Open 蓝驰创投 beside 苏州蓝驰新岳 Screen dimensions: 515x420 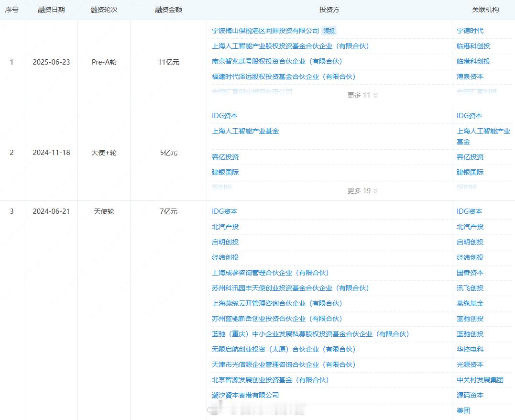pyautogui.click(x=470, y=319)
